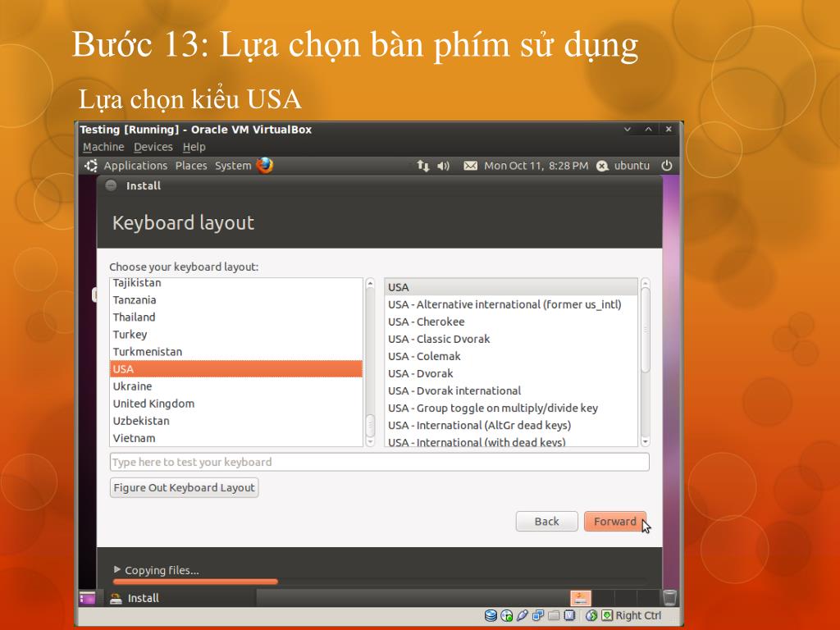This screenshot has height=630, width=840.
Task: Select Uzbekistan in the country list
Action: 236,421
